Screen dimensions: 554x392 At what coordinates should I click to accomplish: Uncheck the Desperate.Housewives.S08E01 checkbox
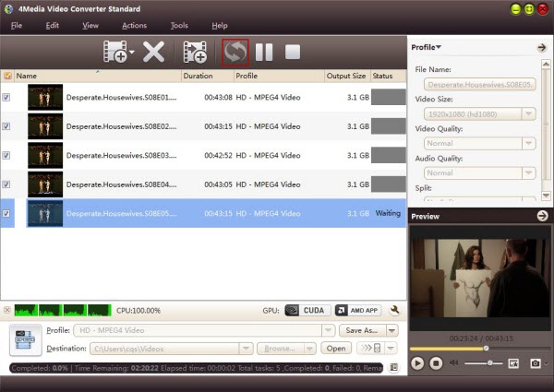tap(7, 98)
